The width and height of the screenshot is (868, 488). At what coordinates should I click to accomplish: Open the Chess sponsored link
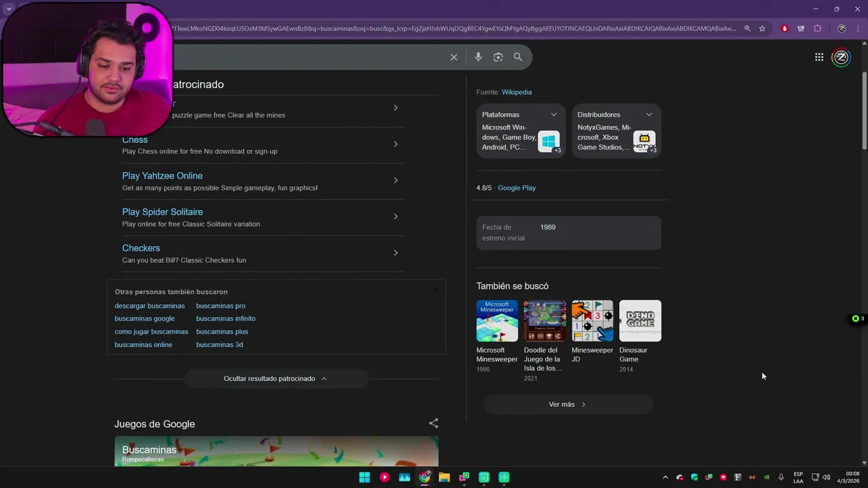pyautogui.click(x=134, y=140)
